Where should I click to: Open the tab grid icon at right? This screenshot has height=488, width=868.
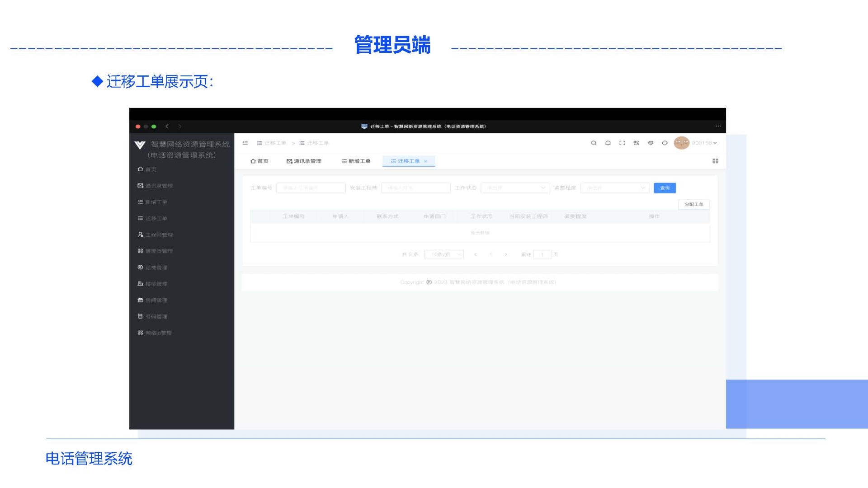click(715, 161)
